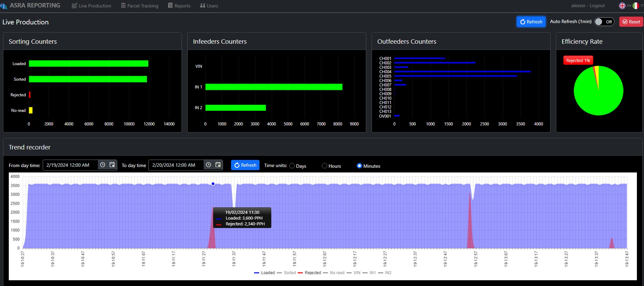The image size is (644, 286).
Task: Open the To day time calendar picker
Action: (x=218, y=165)
